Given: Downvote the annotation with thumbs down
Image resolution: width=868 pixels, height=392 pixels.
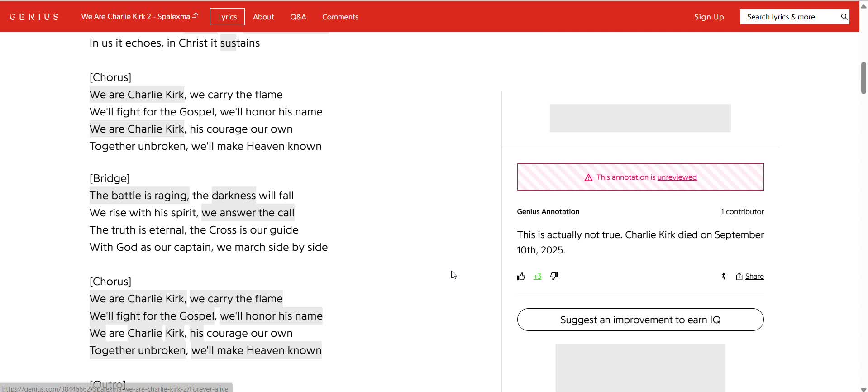Looking at the screenshot, I should coord(554,276).
